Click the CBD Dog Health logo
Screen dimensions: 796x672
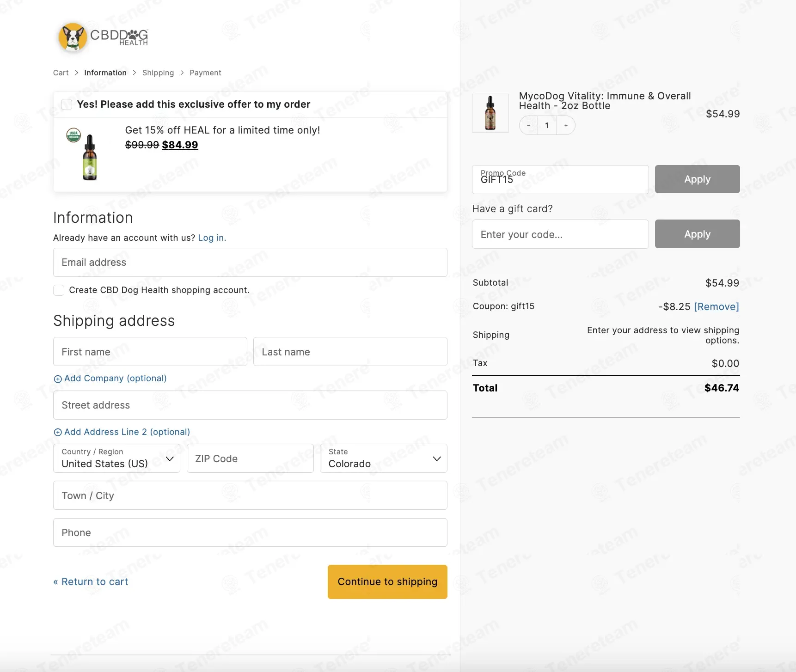[x=103, y=37]
